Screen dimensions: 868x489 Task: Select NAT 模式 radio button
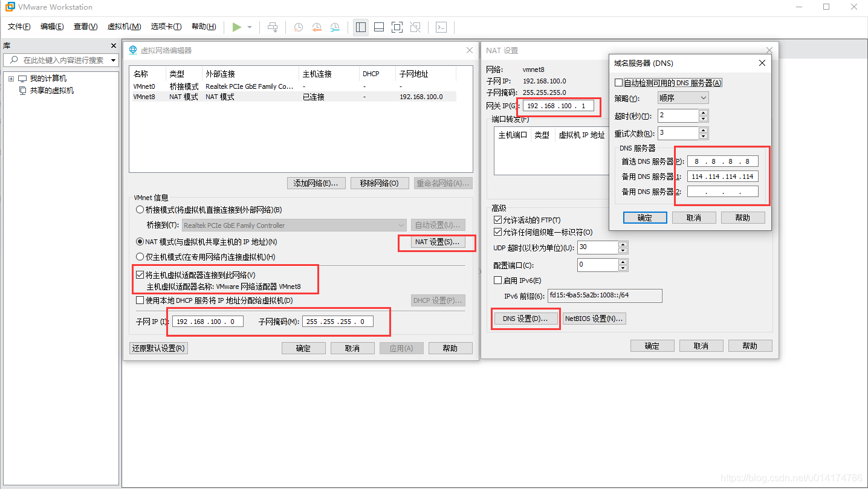tap(140, 242)
